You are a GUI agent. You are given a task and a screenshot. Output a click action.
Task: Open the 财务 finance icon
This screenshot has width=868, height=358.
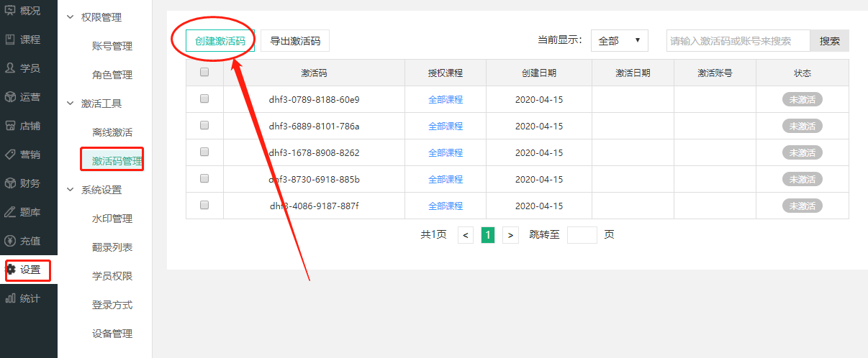point(11,183)
